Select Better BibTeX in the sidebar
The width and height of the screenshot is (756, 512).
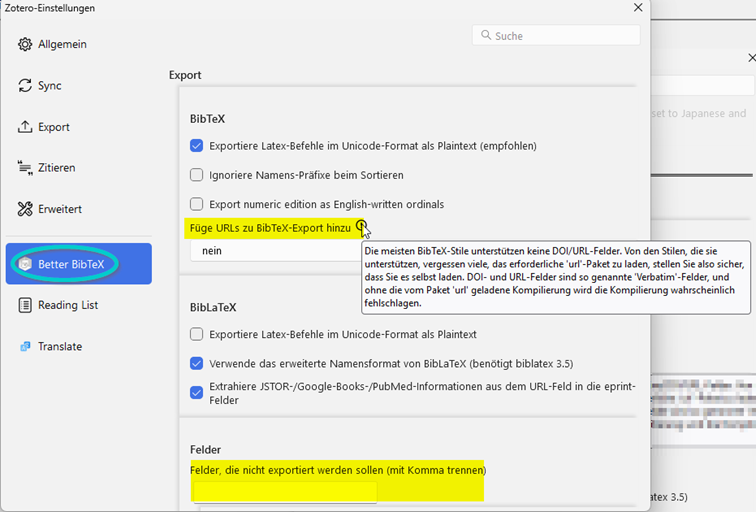(79, 264)
